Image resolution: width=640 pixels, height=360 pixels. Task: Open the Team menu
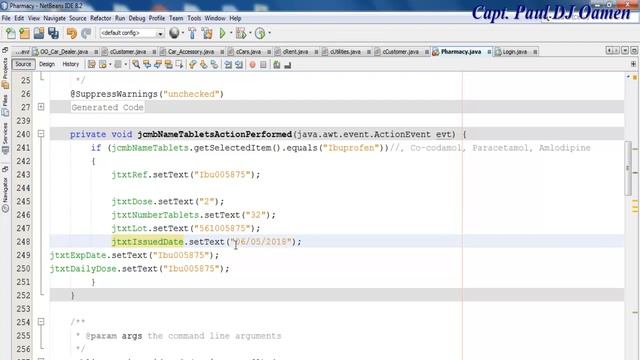tap(176, 18)
